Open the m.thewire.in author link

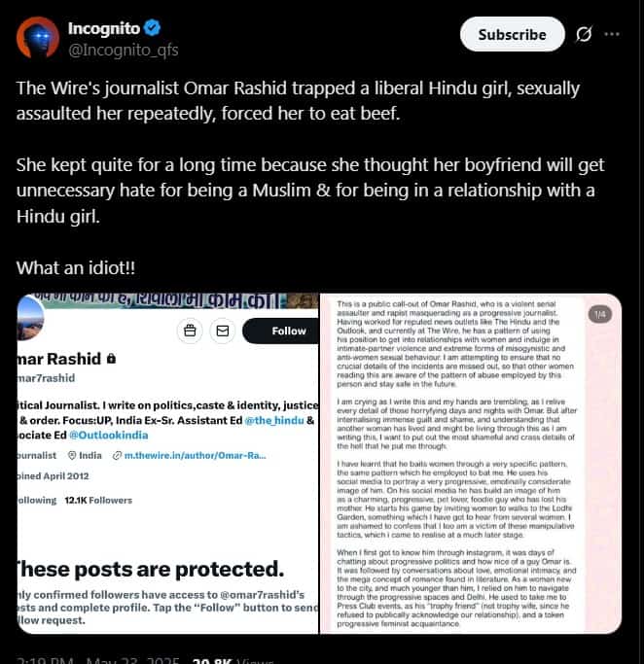195,456
